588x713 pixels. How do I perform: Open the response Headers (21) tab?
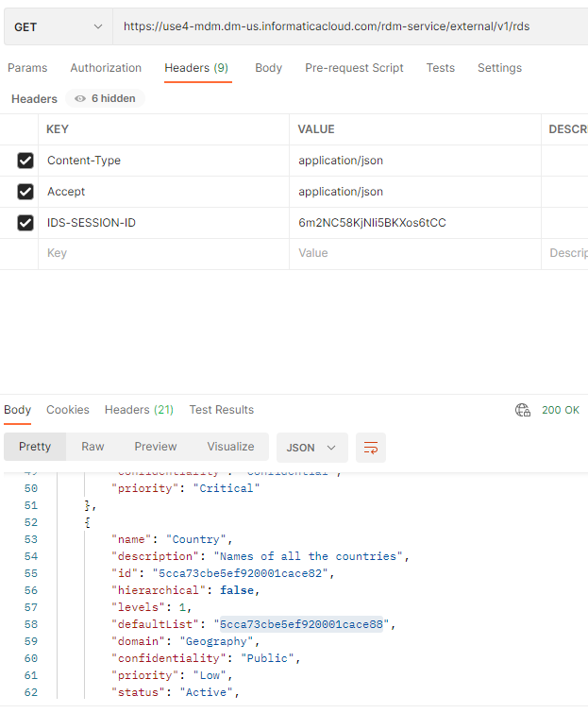pyautogui.click(x=139, y=410)
